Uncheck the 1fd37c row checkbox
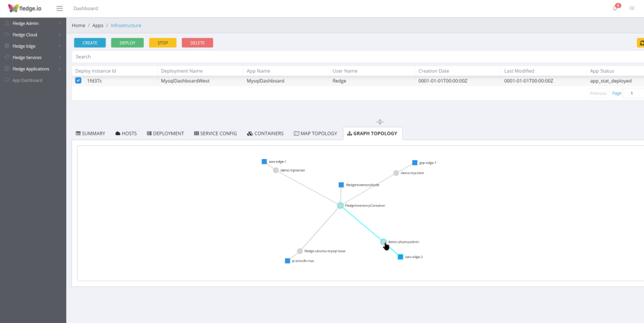Viewport: 644px width, 323px height. 78,80
